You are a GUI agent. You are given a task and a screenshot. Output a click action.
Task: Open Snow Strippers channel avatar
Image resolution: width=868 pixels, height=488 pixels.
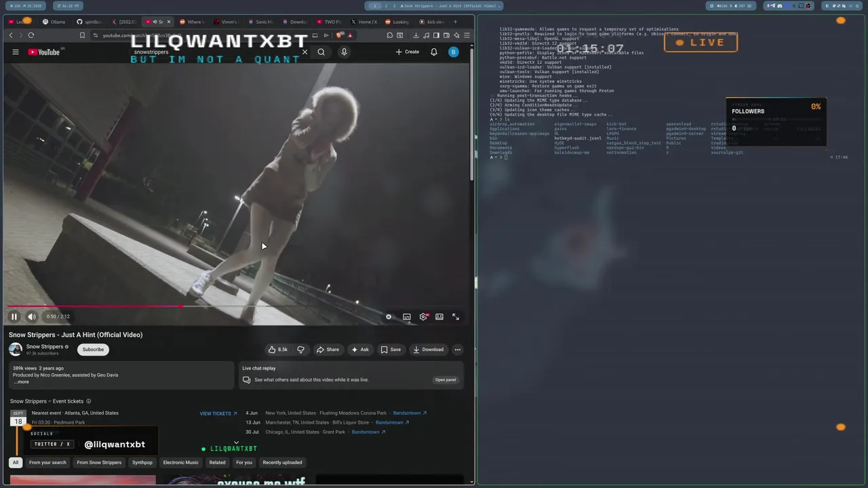click(x=16, y=350)
